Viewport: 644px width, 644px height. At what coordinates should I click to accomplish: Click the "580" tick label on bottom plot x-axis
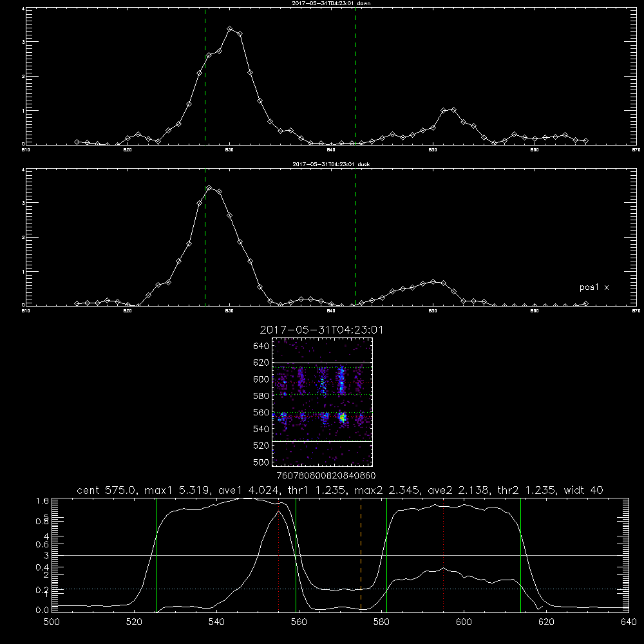pos(381,622)
